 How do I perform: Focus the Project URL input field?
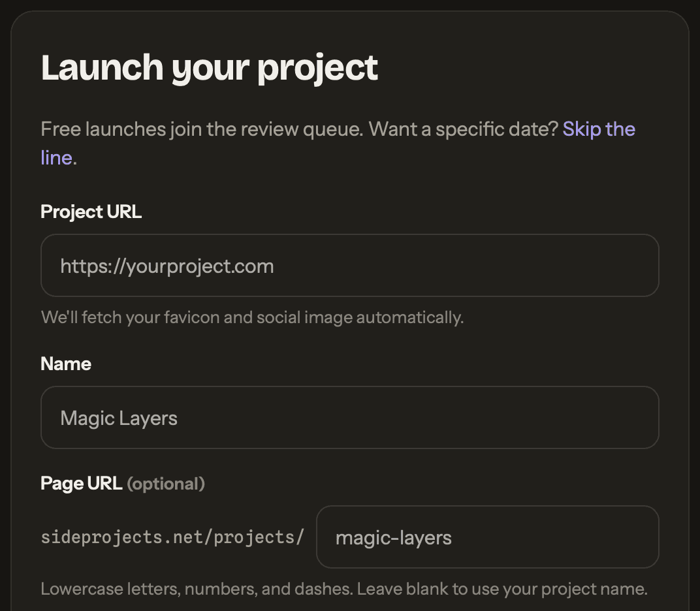pyautogui.click(x=349, y=266)
